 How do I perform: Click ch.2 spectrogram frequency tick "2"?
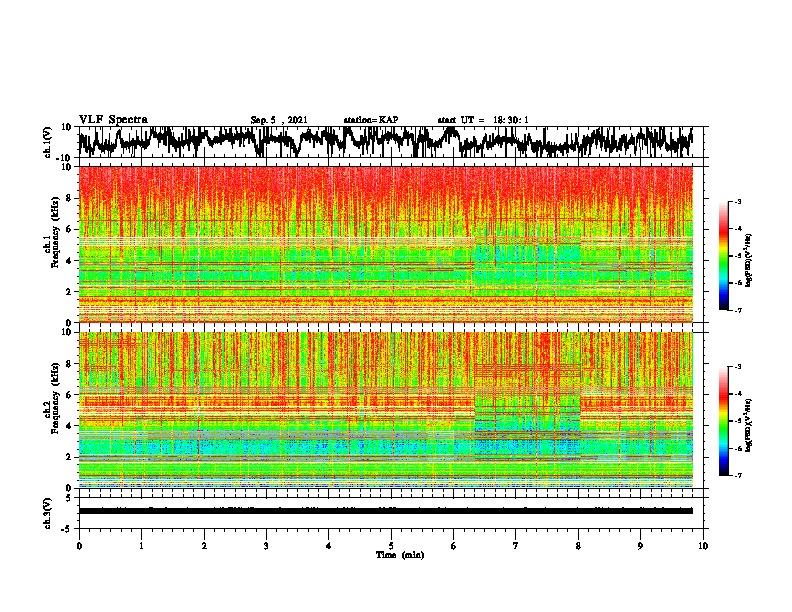click(70, 457)
